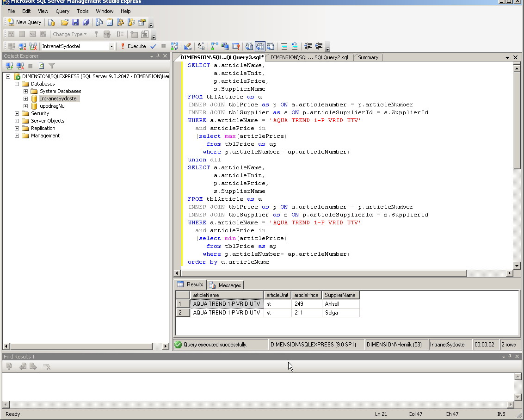Click Uncomment Selected Lines icon
Screen dimensions: 524x420
(295, 46)
